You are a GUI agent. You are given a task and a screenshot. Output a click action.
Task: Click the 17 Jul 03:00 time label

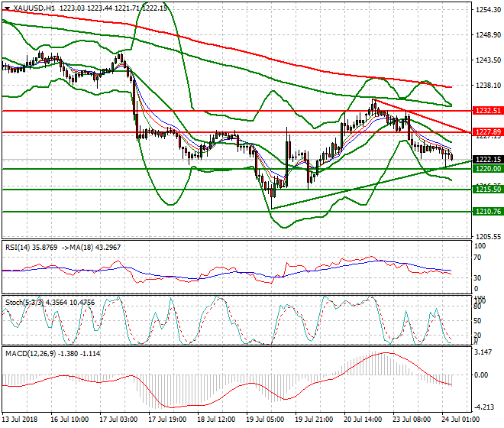pyautogui.click(x=118, y=420)
